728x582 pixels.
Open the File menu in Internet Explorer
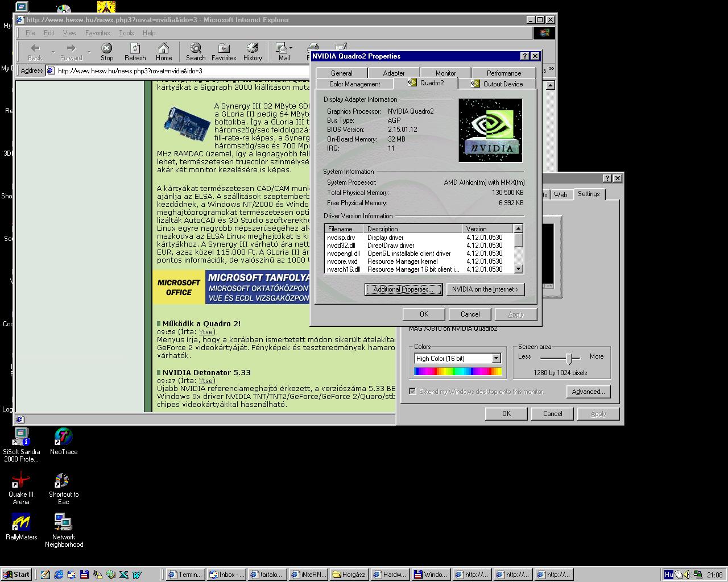(x=30, y=33)
